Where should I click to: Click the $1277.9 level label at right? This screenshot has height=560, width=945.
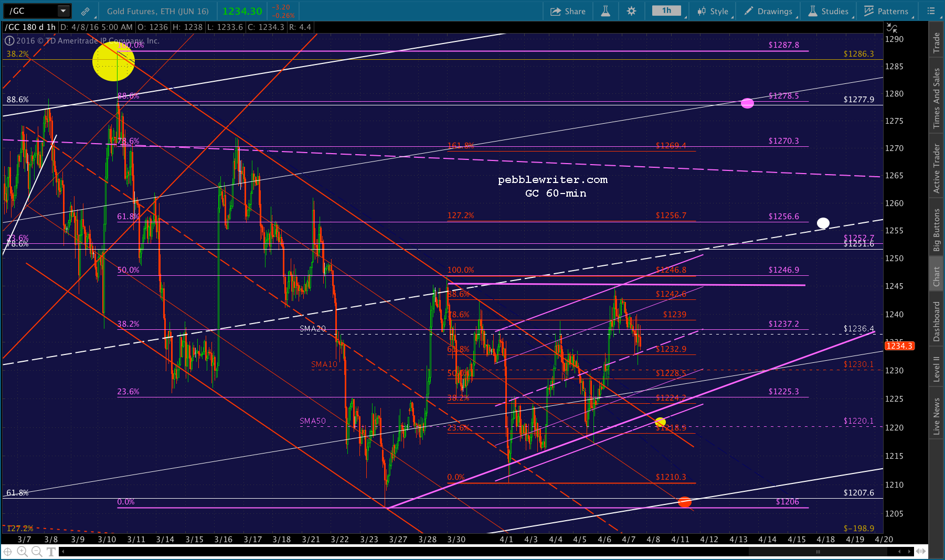coord(858,100)
